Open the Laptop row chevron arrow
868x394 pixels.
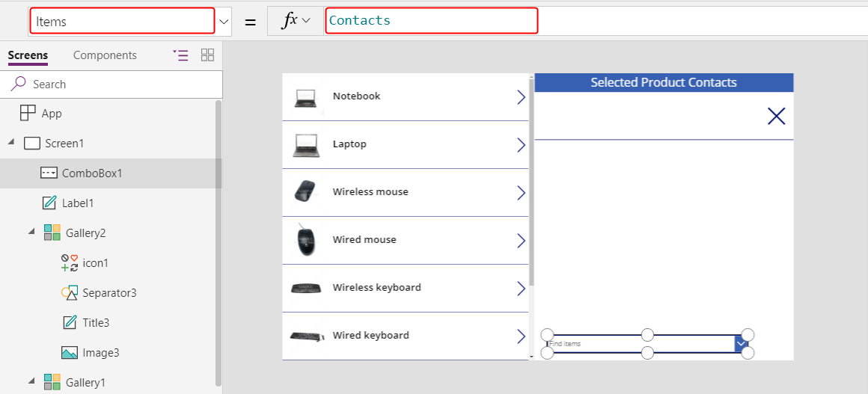(x=521, y=145)
